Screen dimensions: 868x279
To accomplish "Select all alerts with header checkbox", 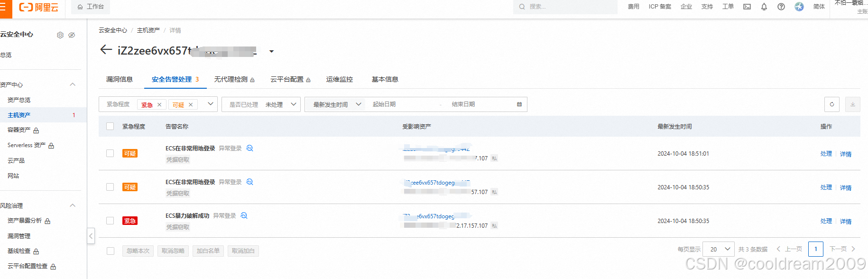I will pyautogui.click(x=110, y=126).
